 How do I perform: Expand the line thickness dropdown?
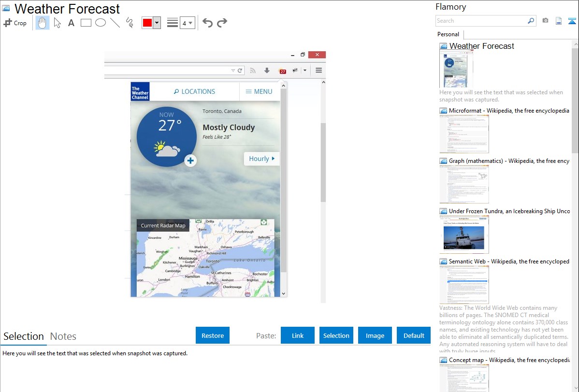tap(187, 23)
